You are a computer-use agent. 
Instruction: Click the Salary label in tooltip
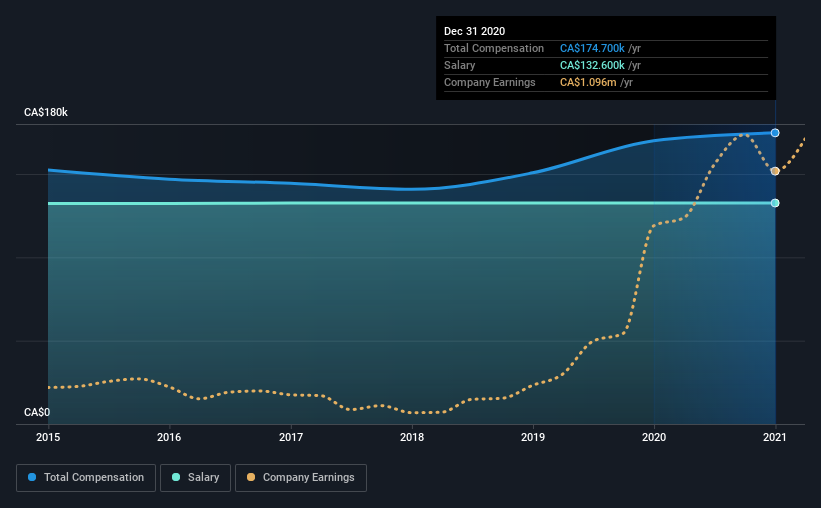460,65
